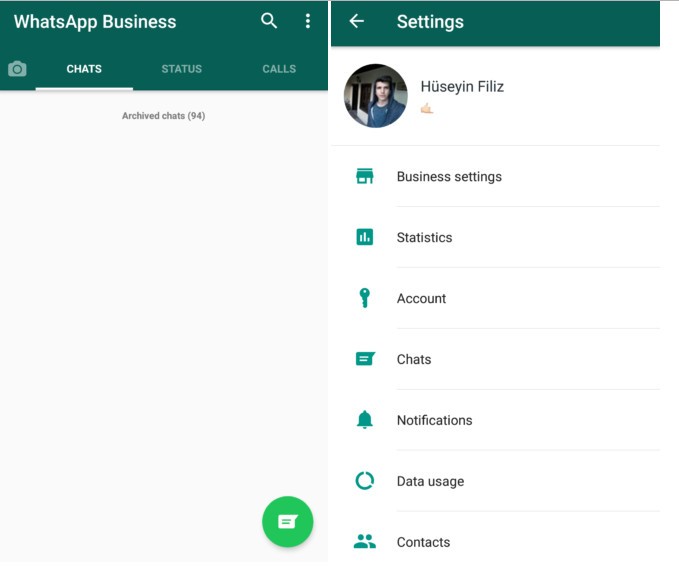
Task: Start a new chat with green button
Action: click(288, 522)
